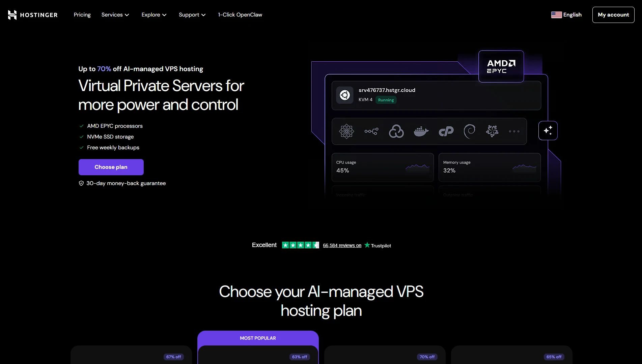Click the 65% off badge
The width and height of the screenshot is (642, 364).
[x=554, y=357]
